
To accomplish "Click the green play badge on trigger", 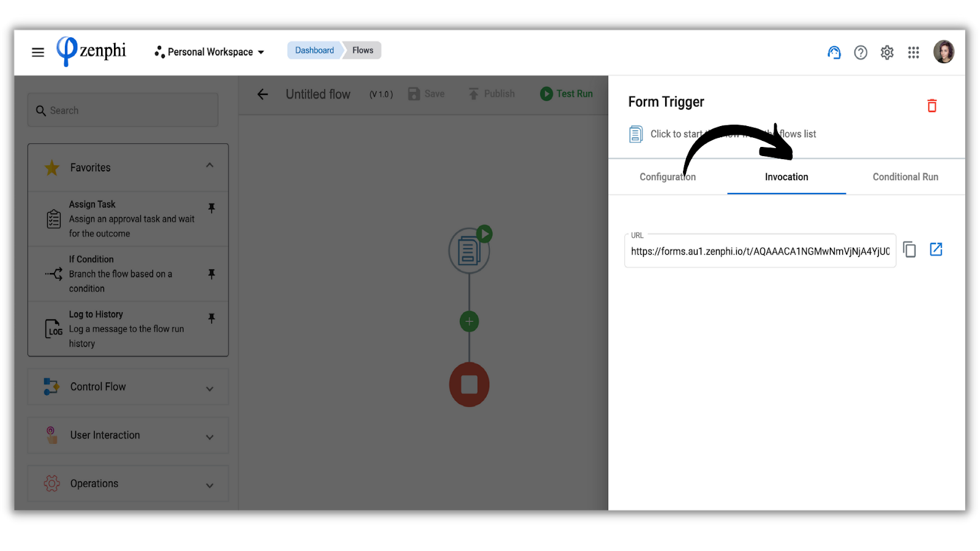I will (484, 234).
